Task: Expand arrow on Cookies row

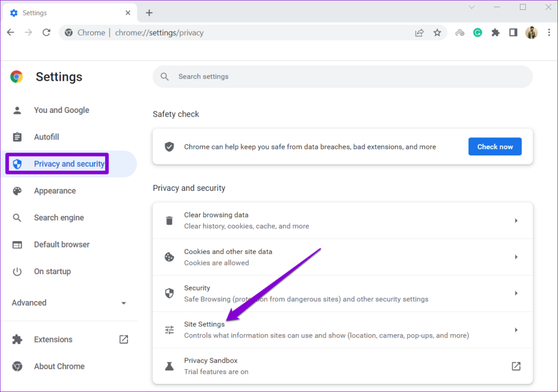Action: 516,257
